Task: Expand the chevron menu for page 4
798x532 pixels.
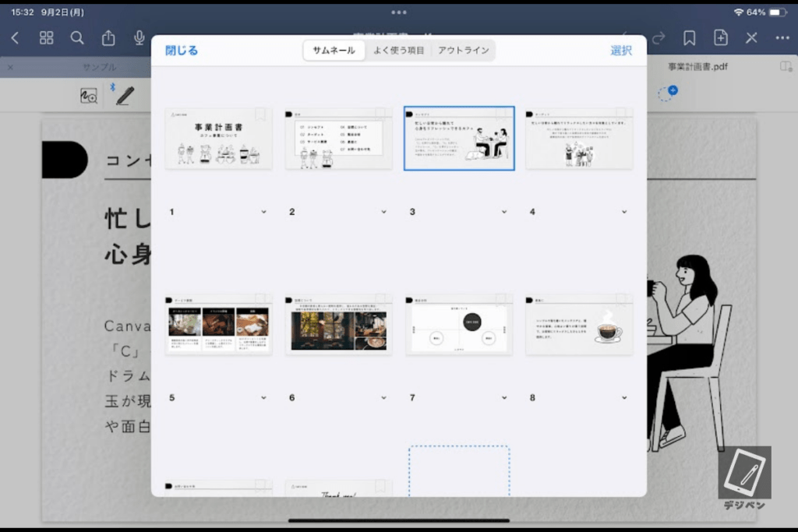Action: (x=624, y=212)
